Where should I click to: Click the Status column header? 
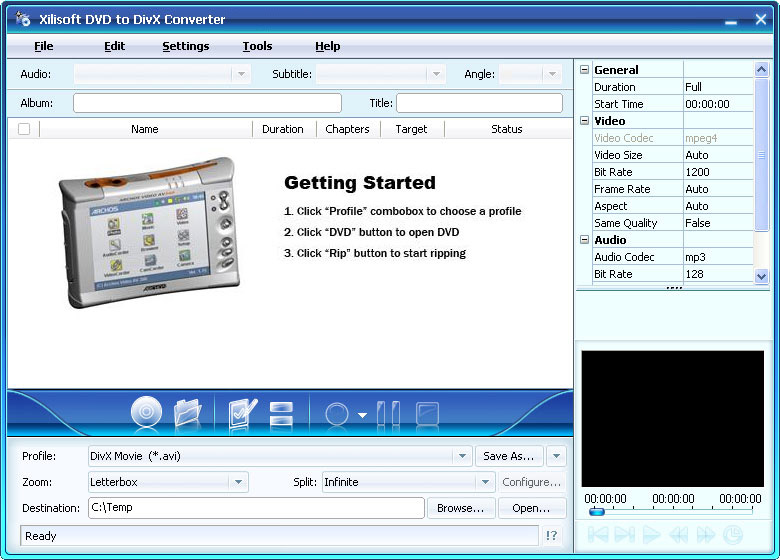pyautogui.click(x=507, y=129)
